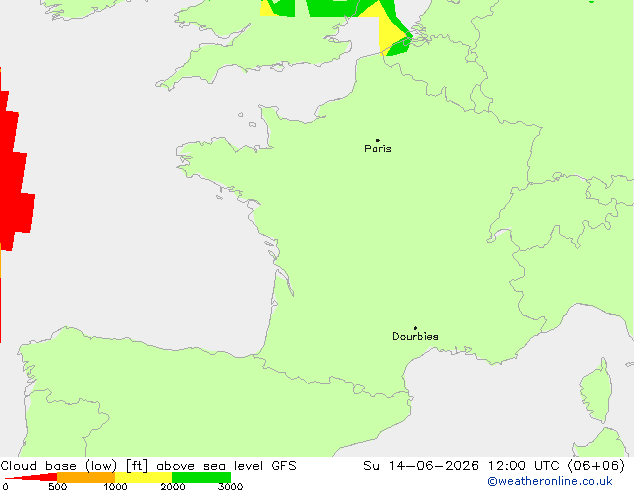The image size is (634, 490).
Task: Click the green 2000-3000 legend swatch
Action: pos(201,477)
